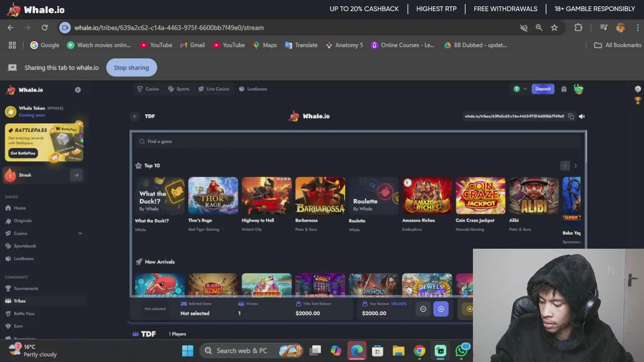Image resolution: width=644 pixels, height=362 pixels.
Task: Open Roulette by Whale game thumbnail
Action: pyautogui.click(x=373, y=196)
